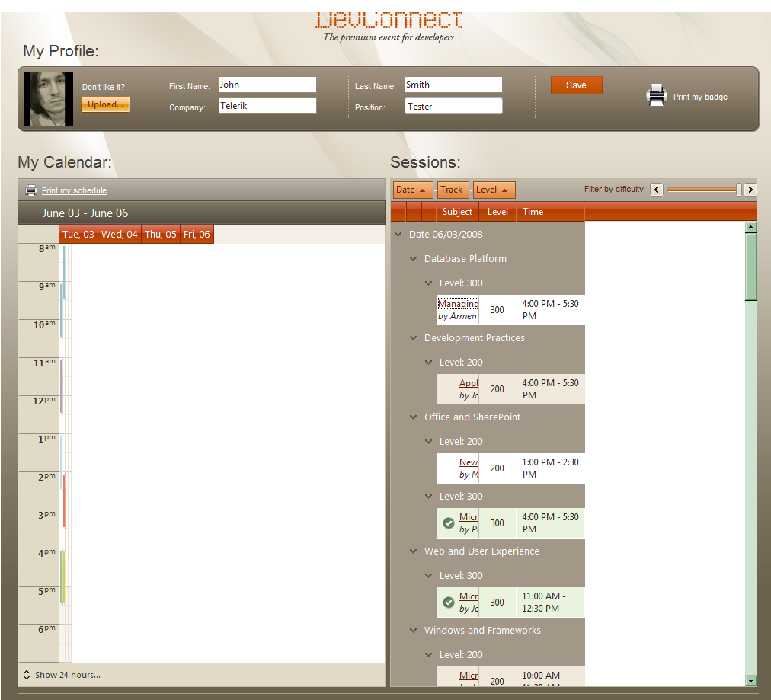Click the Upload photo button
Viewport: 771px width, 700px height.
tap(105, 104)
